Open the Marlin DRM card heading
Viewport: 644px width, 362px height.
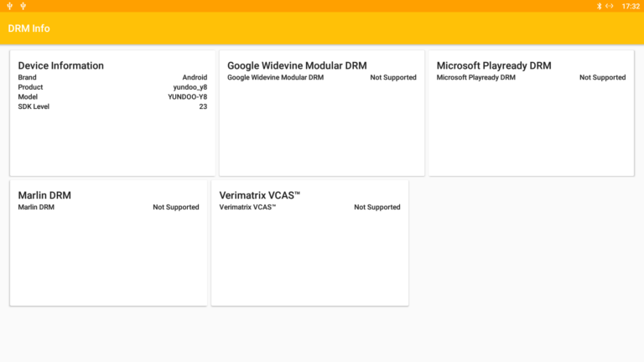click(x=44, y=195)
